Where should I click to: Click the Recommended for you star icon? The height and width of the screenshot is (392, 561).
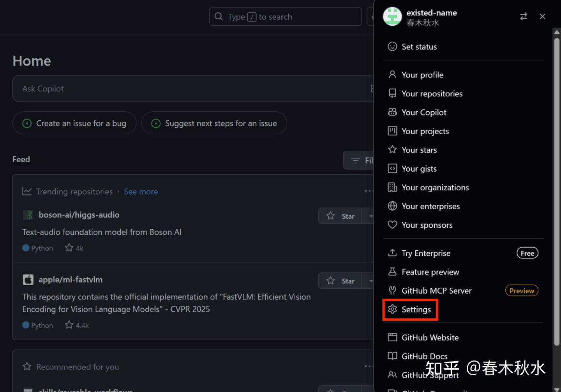(x=27, y=366)
